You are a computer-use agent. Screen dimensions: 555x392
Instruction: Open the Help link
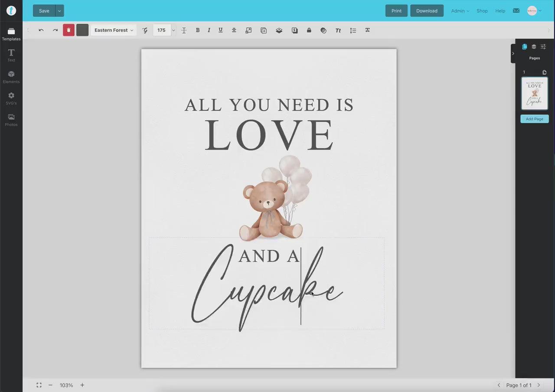pyautogui.click(x=500, y=11)
